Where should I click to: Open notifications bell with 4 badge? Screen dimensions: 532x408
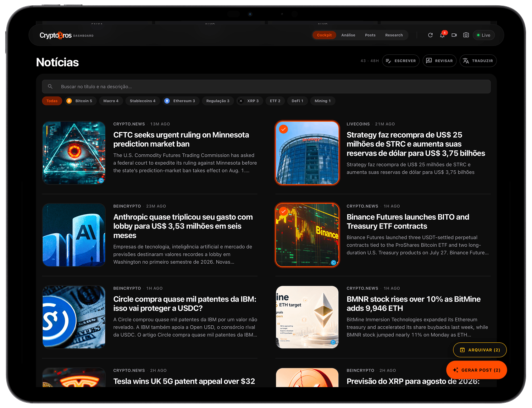pos(442,35)
